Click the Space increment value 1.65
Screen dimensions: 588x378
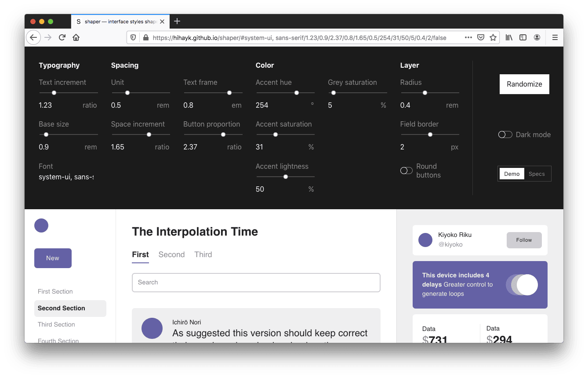tap(118, 147)
